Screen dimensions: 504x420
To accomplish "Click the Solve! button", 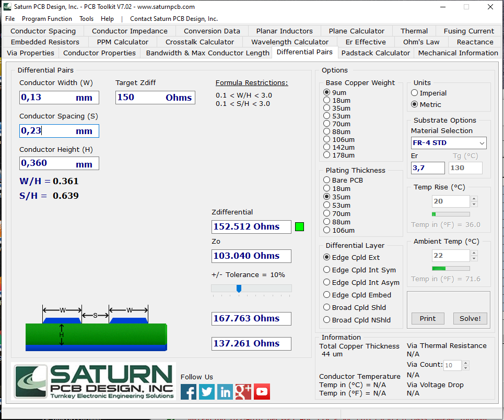I will click(470, 319).
